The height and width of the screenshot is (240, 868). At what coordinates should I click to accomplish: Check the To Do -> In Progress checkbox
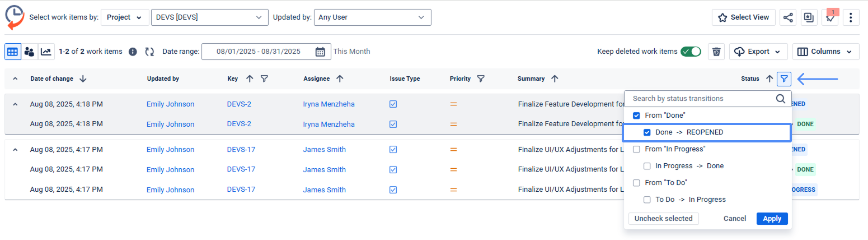point(647,200)
